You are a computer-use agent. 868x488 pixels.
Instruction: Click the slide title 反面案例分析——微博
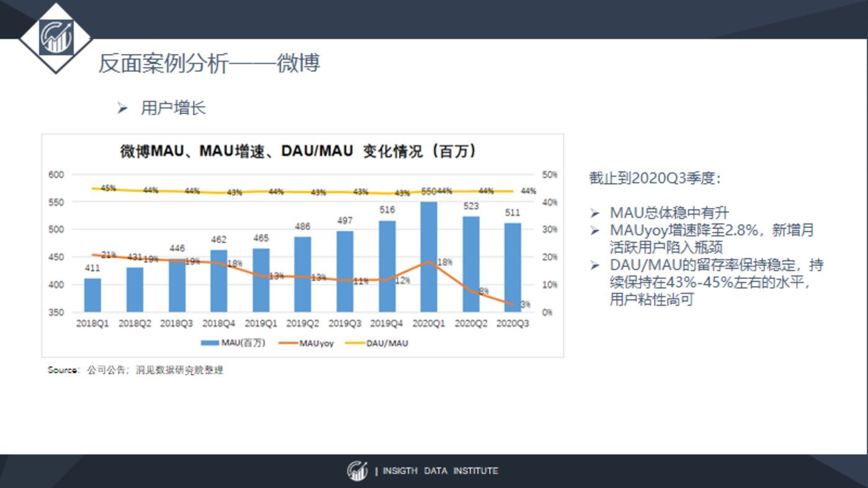209,63
